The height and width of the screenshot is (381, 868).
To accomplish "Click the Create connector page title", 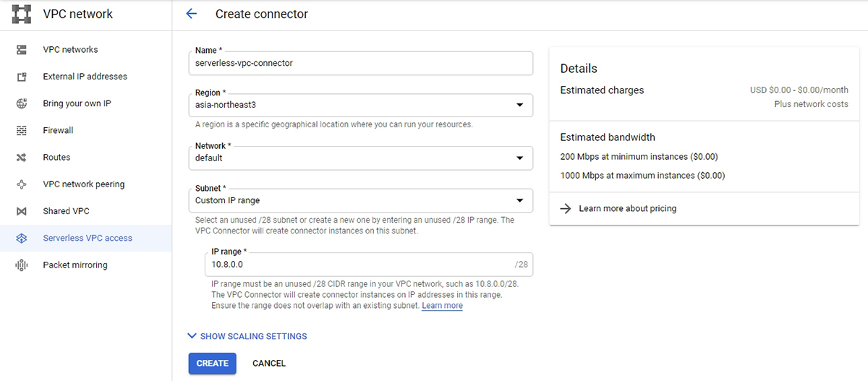I will tap(262, 14).
